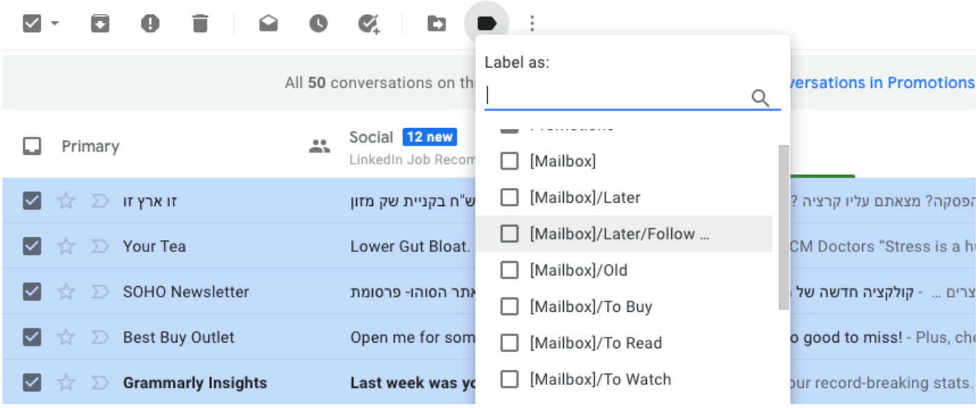
Task: Click the Mark as read envelope icon
Action: [268, 24]
